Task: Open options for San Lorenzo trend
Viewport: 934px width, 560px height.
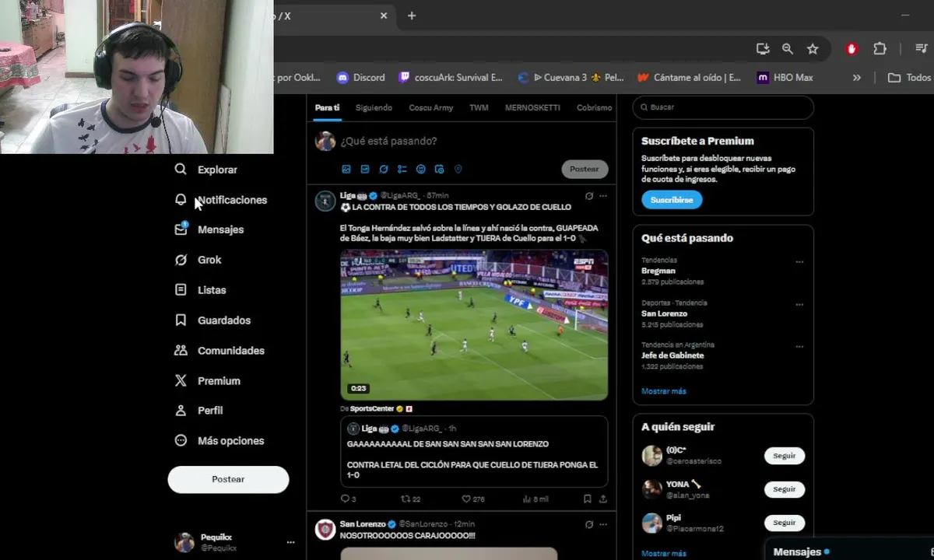Action: 799,305
